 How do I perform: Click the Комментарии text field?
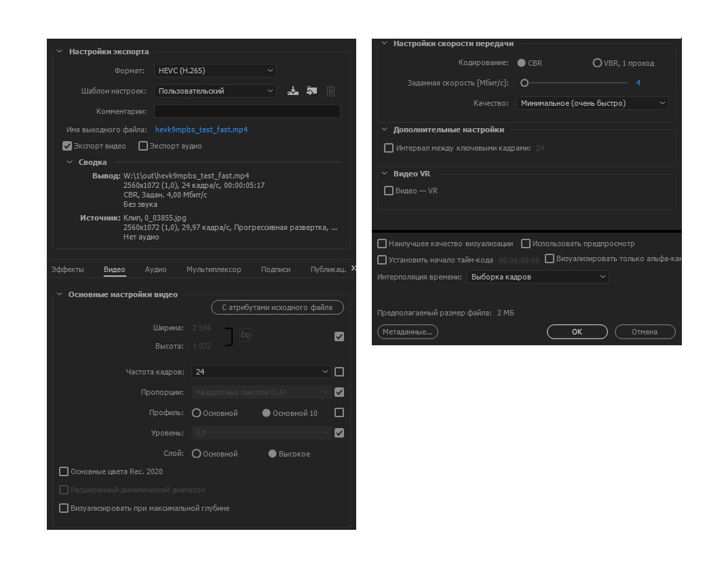[247, 111]
